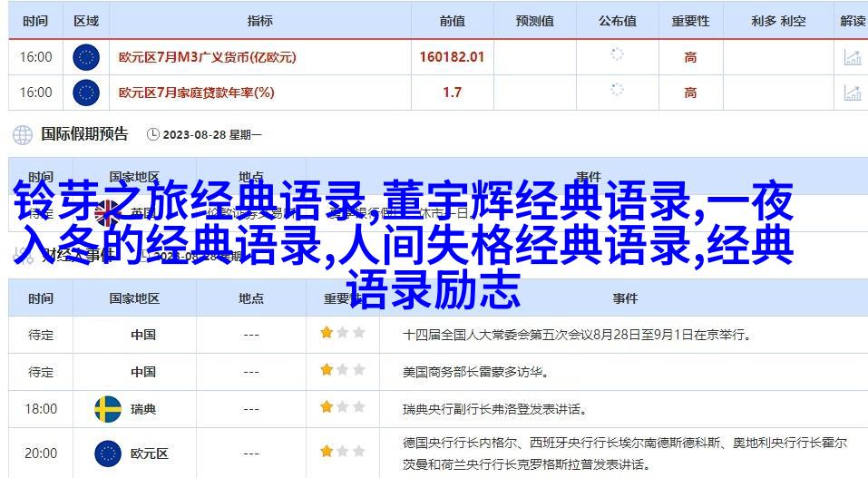Viewport: 868px width, 478px height.
Task: Click the EU flag in the 20:00 row
Action: (x=108, y=453)
